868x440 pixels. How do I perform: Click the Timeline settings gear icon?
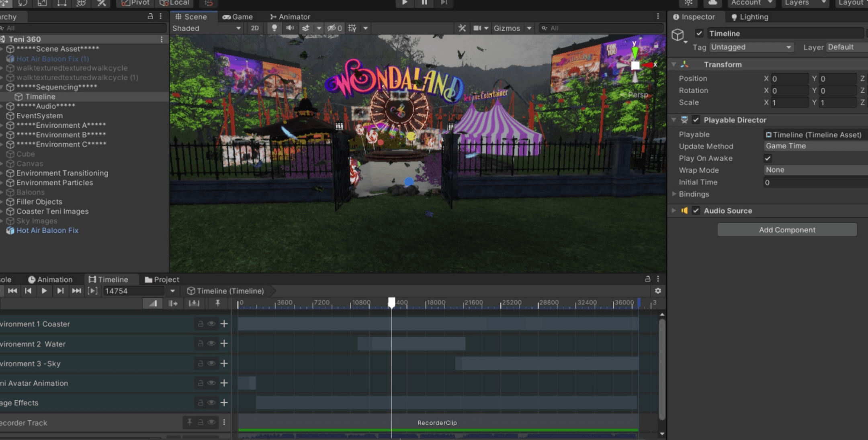pos(658,291)
